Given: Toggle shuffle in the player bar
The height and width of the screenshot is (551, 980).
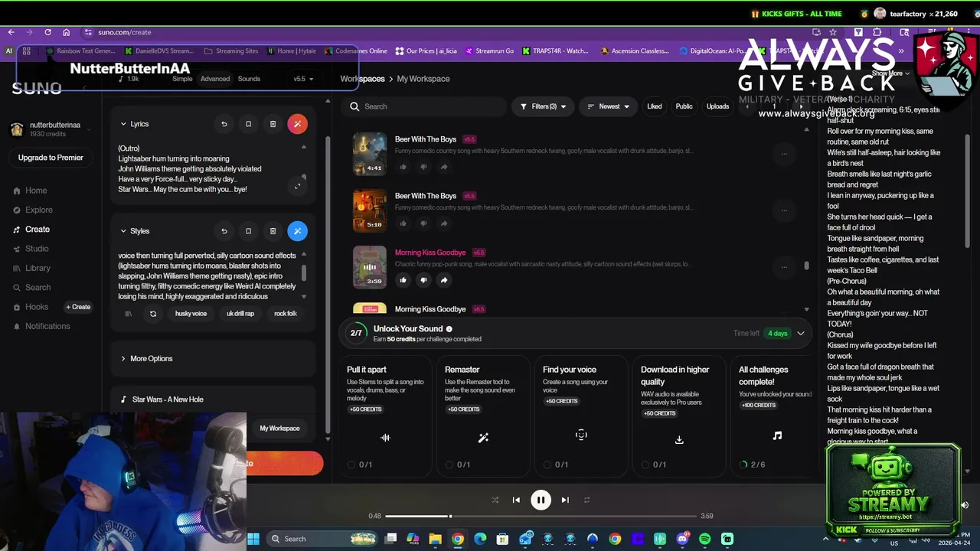Looking at the screenshot, I should (495, 500).
